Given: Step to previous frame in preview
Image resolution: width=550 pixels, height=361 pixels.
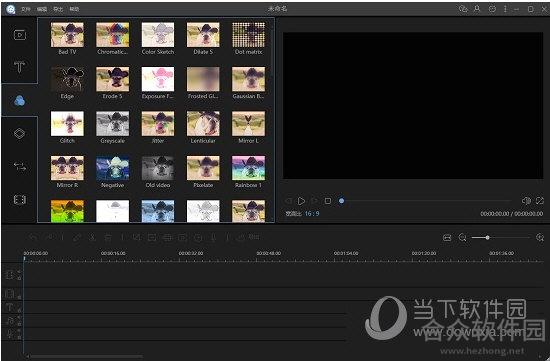Looking at the screenshot, I should coord(288,201).
